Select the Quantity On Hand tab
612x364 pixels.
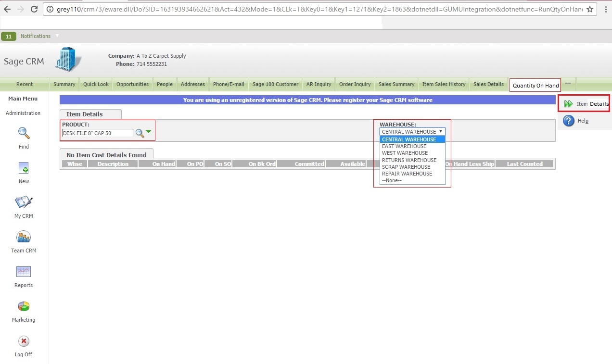click(x=535, y=86)
